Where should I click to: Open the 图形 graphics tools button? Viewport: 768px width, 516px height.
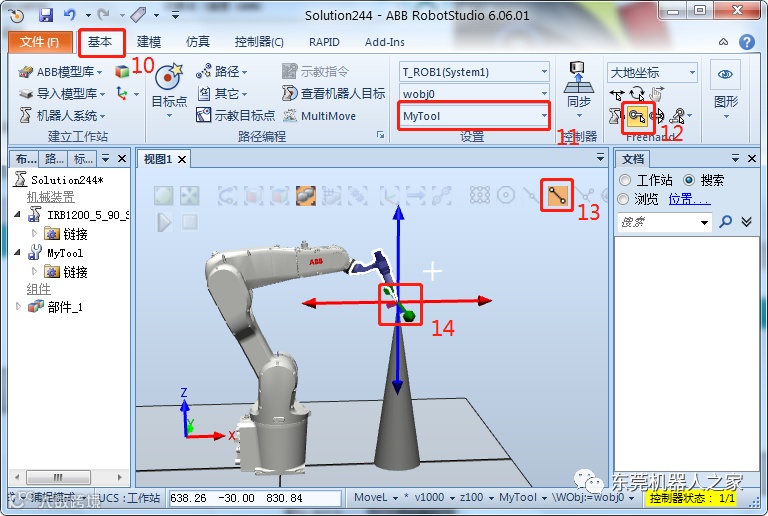click(x=725, y=90)
